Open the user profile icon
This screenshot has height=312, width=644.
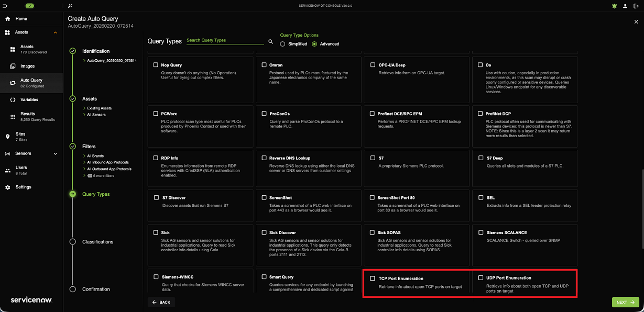626,6
